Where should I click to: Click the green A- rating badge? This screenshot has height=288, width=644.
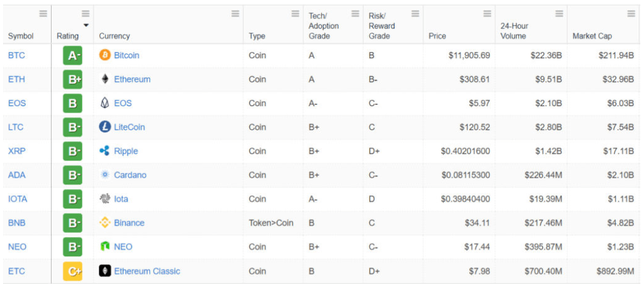73,55
